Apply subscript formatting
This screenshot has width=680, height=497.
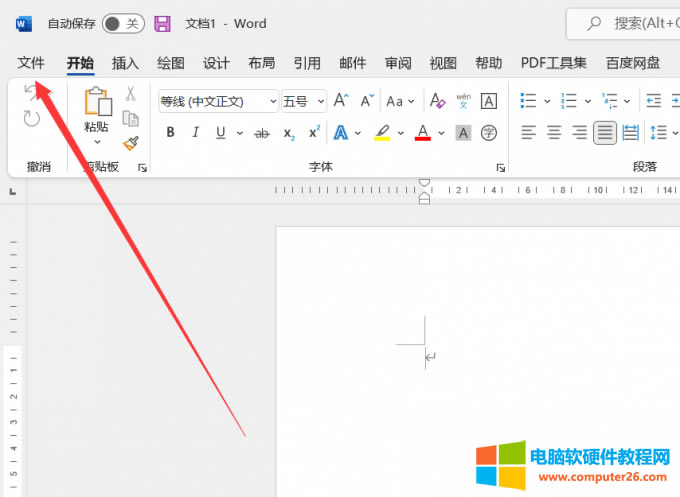289,133
